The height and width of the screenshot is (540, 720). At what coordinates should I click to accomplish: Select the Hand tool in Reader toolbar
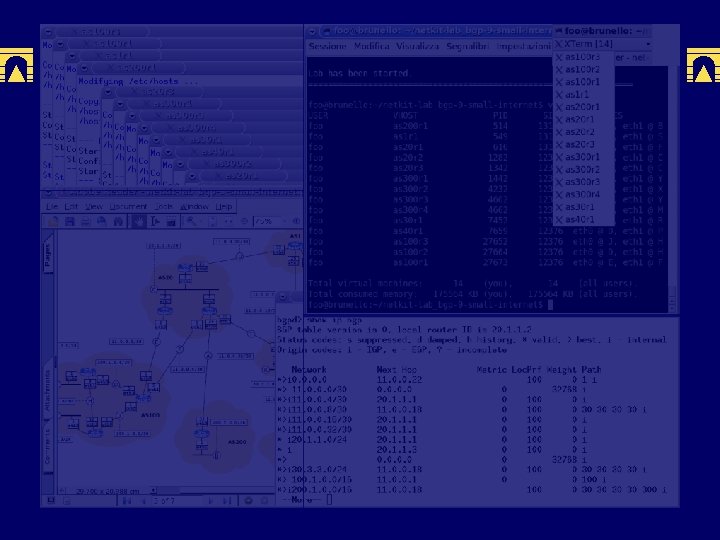pyautogui.click(x=138, y=222)
